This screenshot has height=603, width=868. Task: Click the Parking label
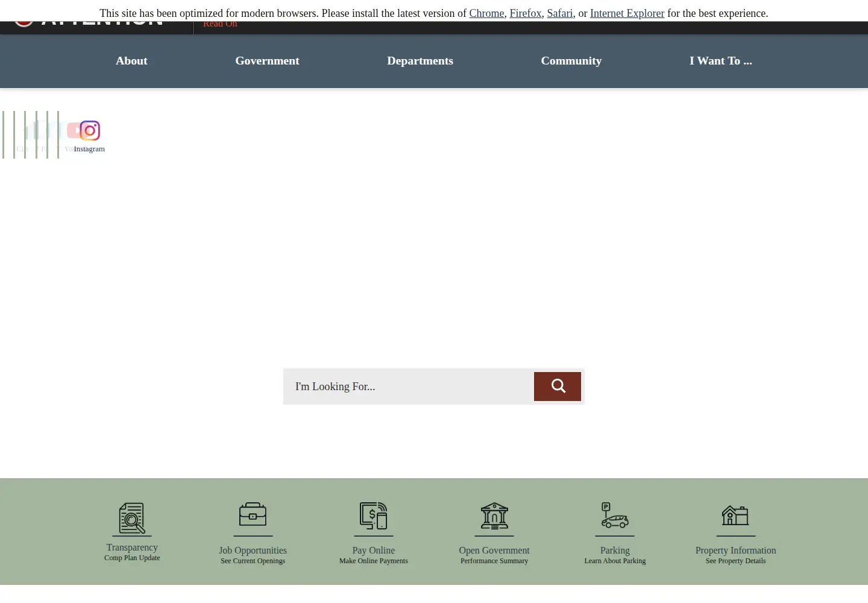click(x=615, y=551)
